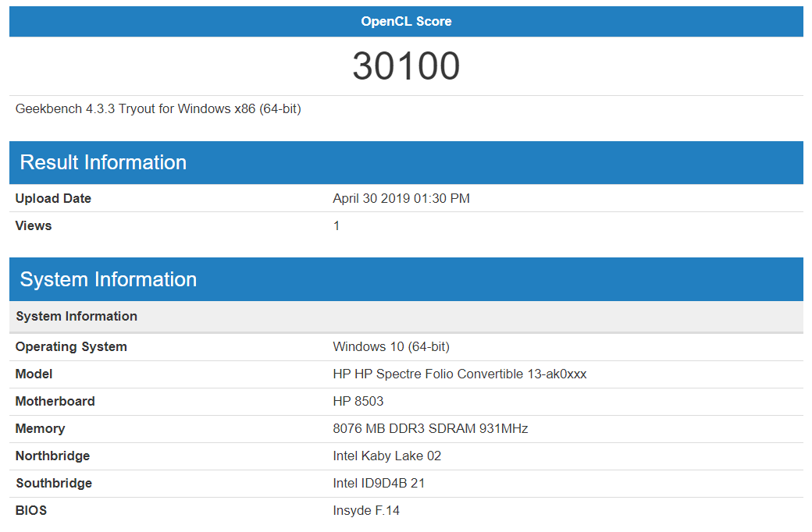Click the blue System Information banner
Image resolution: width=812 pixels, height=532 pixels.
pos(406,279)
